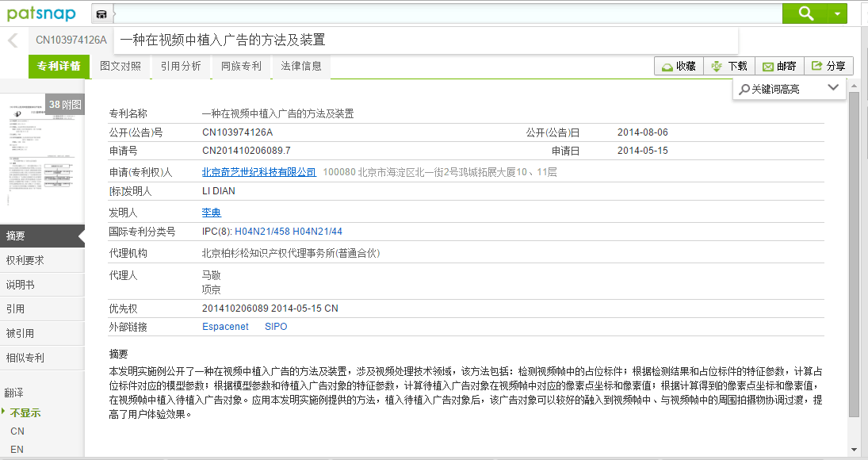Select 权利要求 in the left sidebar
The width and height of the screenshot is (868, 460).
[42, 260]
